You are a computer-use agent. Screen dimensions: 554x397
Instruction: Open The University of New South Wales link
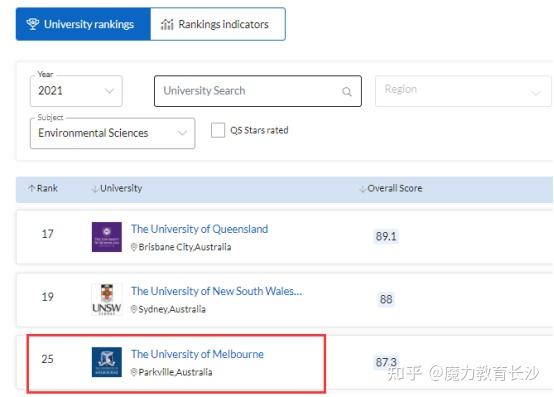tap(217, 291)
